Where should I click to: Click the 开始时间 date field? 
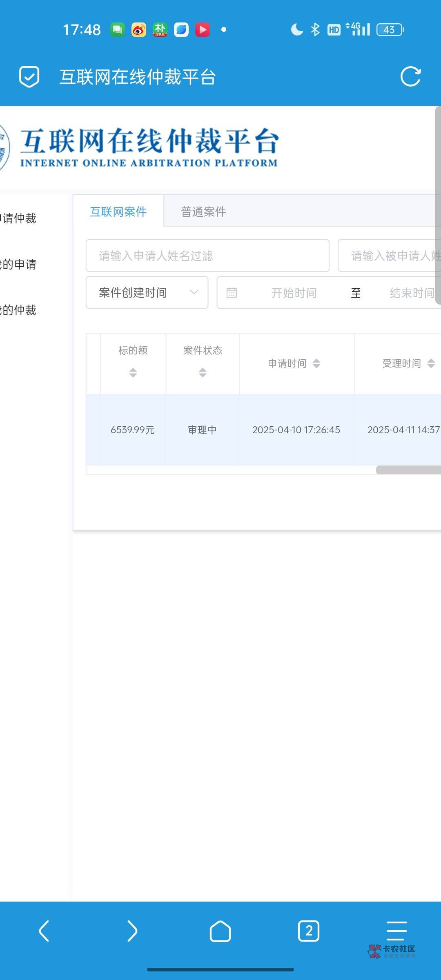point(294,293)
